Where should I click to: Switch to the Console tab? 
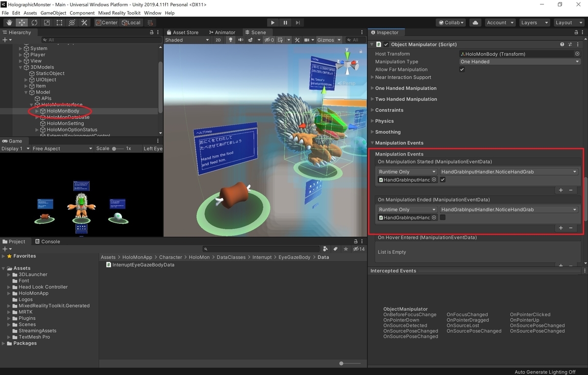pyautogui.click(x=47, y=241)
